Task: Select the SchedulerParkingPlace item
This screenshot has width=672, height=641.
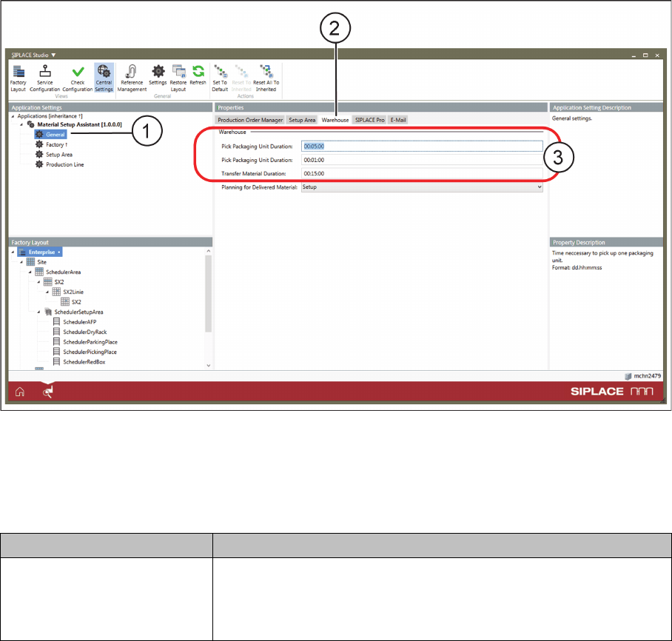Action: 85,342
